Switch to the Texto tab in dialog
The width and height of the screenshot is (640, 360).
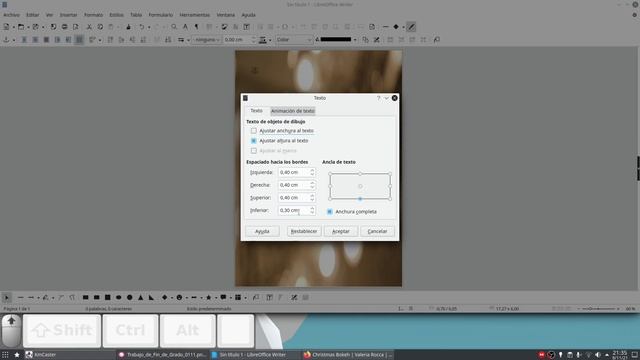256,111
